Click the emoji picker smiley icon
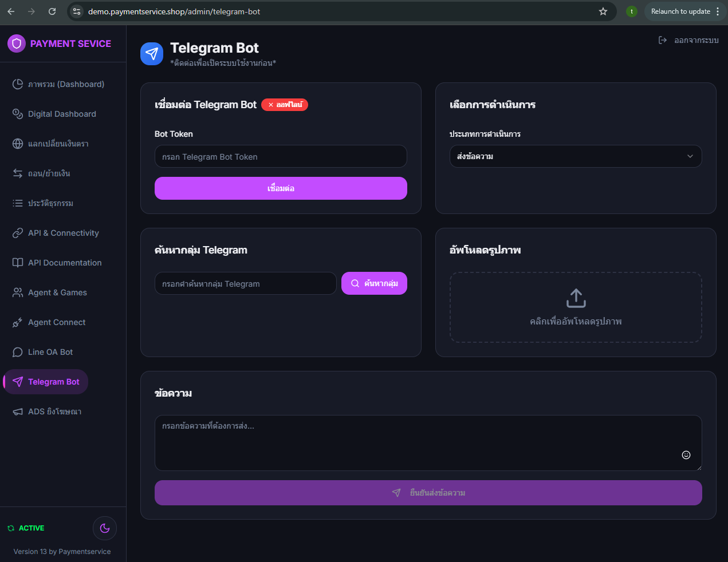728x562 pixels. [686, 455]
